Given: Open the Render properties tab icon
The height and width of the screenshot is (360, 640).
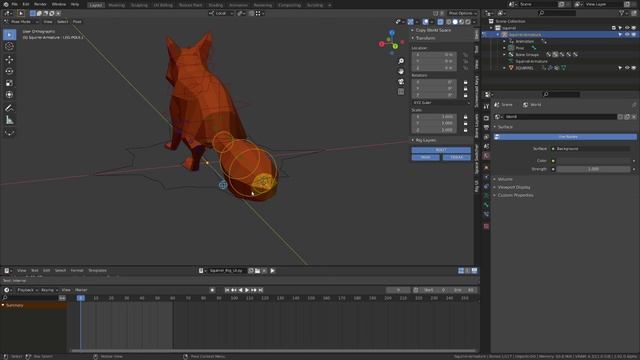Looking at the screenshot, I should point(486,118).
